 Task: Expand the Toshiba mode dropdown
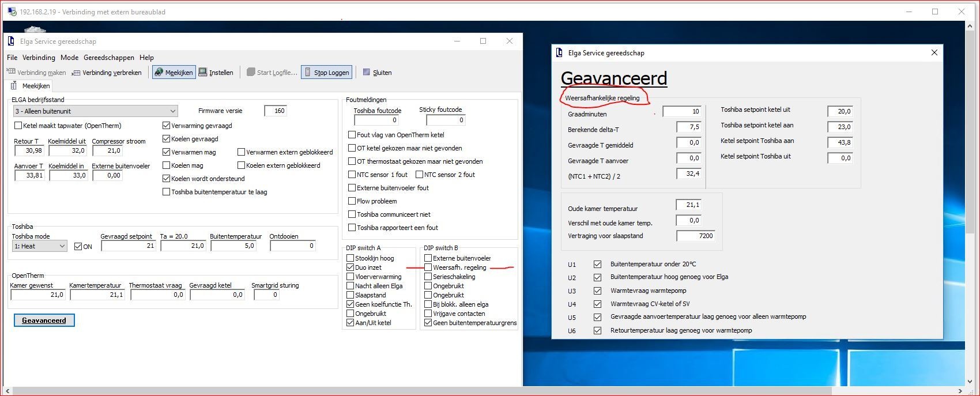coord(62,246)
